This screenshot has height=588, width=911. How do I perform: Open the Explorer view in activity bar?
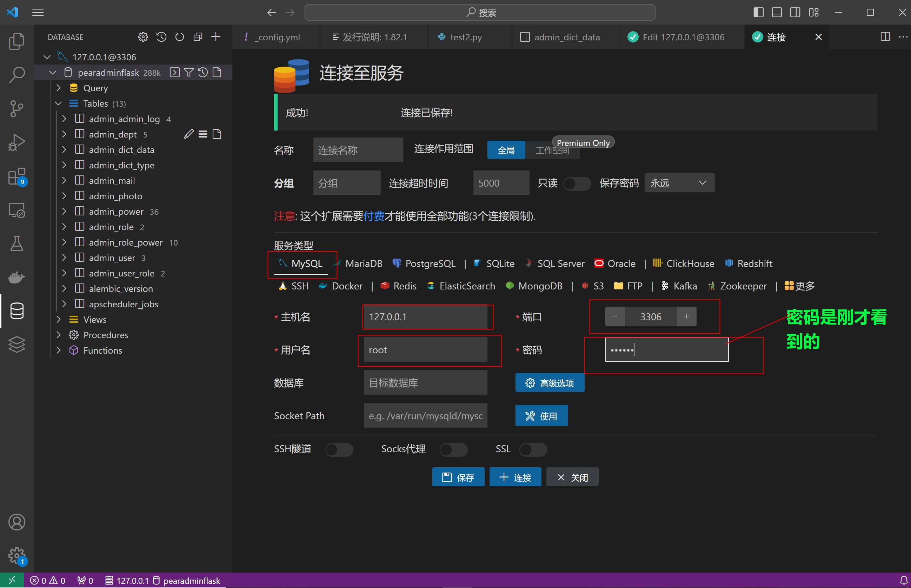(x=17, y=41)
